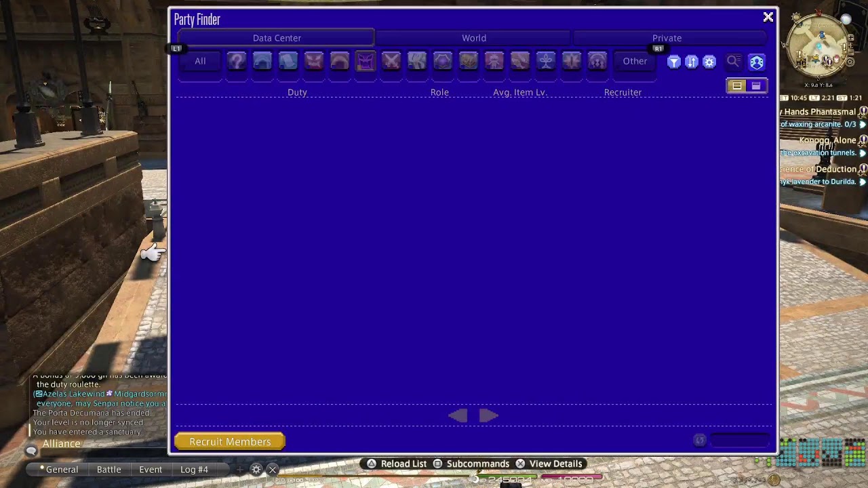Open the funnel filter settings
The height and width of the screenshot is (488, 868).
point(674,62)
